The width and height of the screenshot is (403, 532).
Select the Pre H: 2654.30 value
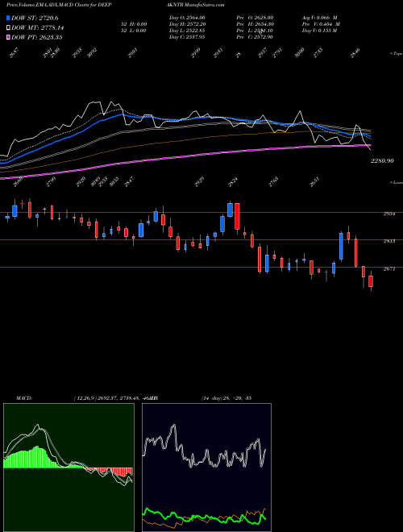pos(255,24)
